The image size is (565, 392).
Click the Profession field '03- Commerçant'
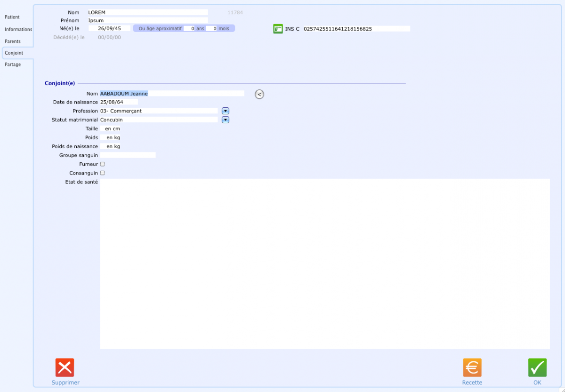[x=159, y=111]
